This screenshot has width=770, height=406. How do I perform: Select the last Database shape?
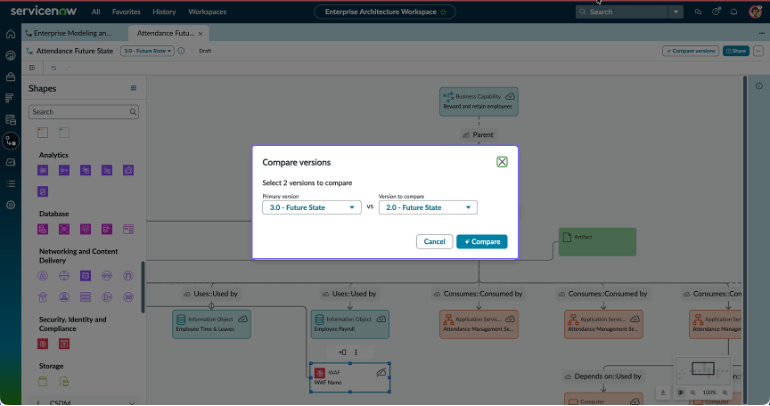pyautogui.click(x=128, y=229)
